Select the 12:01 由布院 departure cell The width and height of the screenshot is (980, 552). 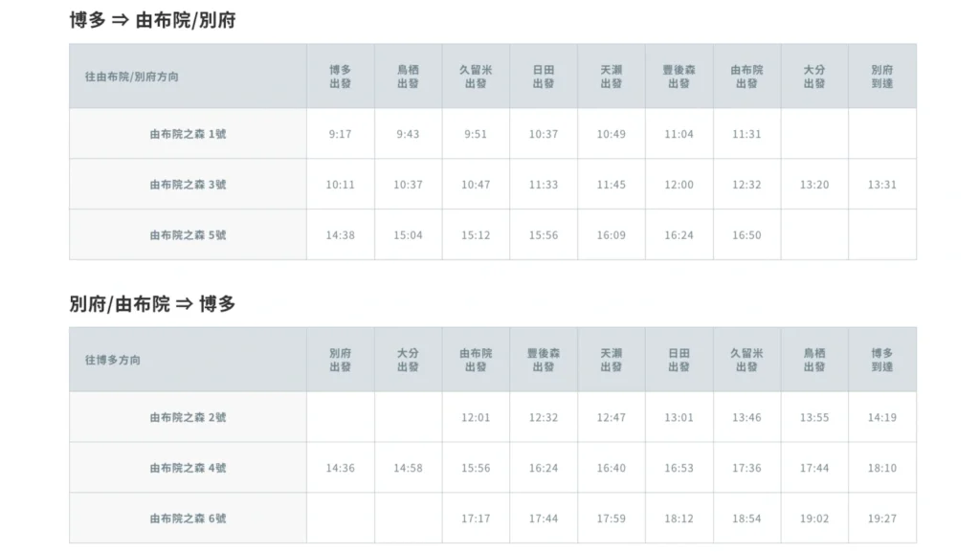[x=476, y=417]
